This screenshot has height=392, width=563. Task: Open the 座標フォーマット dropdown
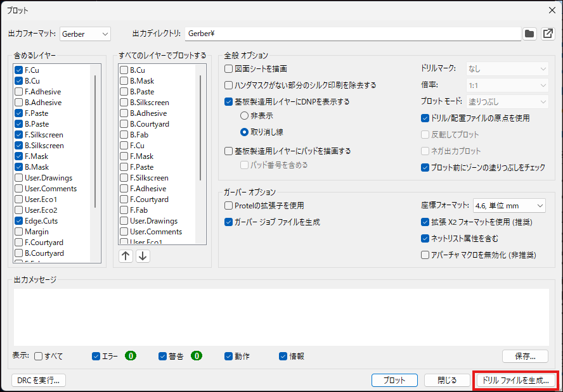click(x=509, y=205)
